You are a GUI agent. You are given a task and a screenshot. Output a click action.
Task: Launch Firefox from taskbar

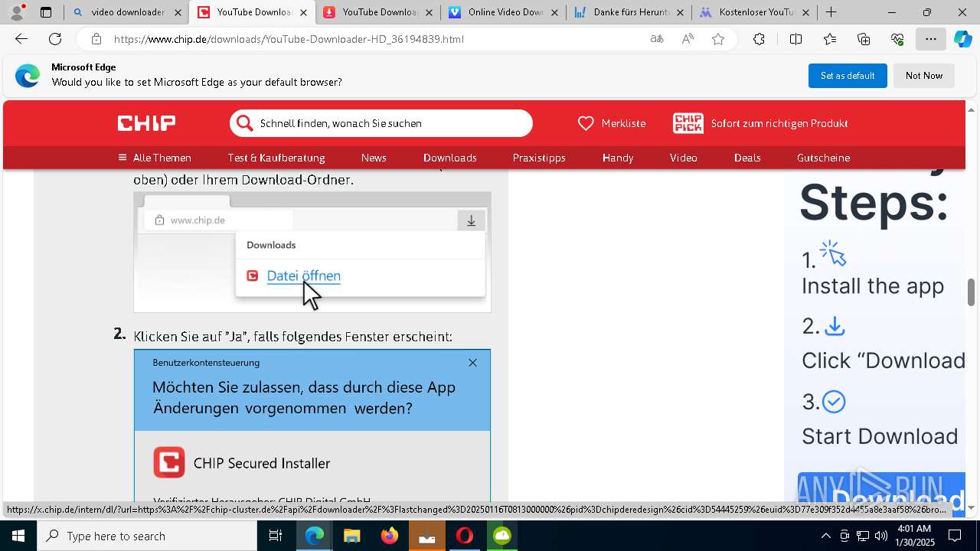[x=390, y=536]
